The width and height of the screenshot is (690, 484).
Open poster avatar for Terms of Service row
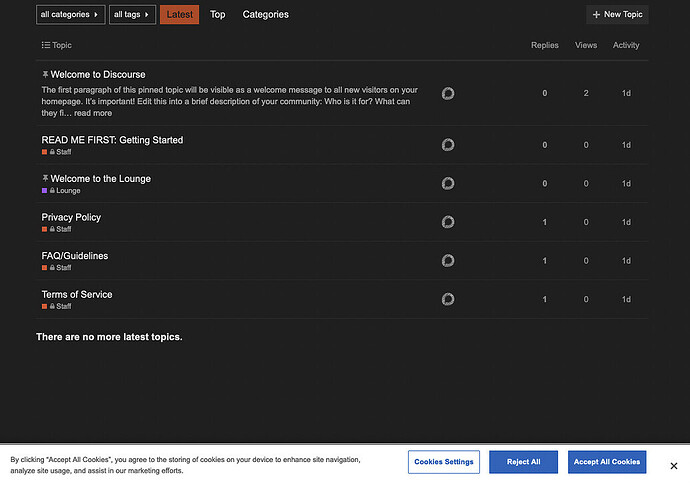[448, 299]
